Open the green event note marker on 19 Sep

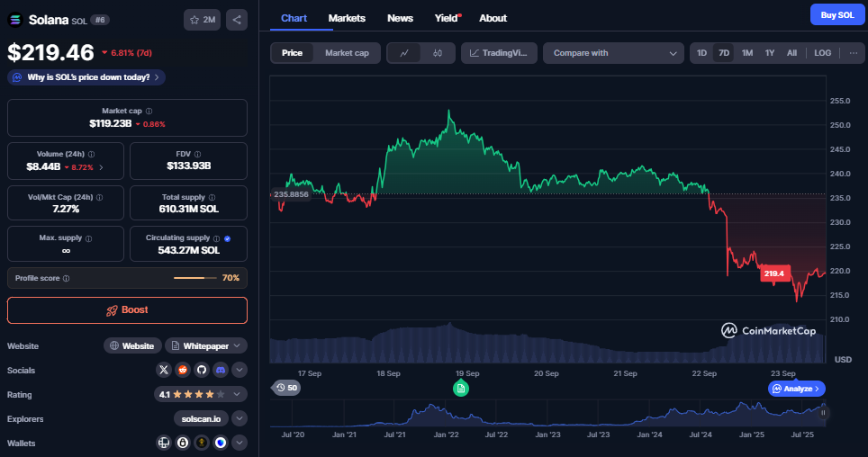point(461,389)
